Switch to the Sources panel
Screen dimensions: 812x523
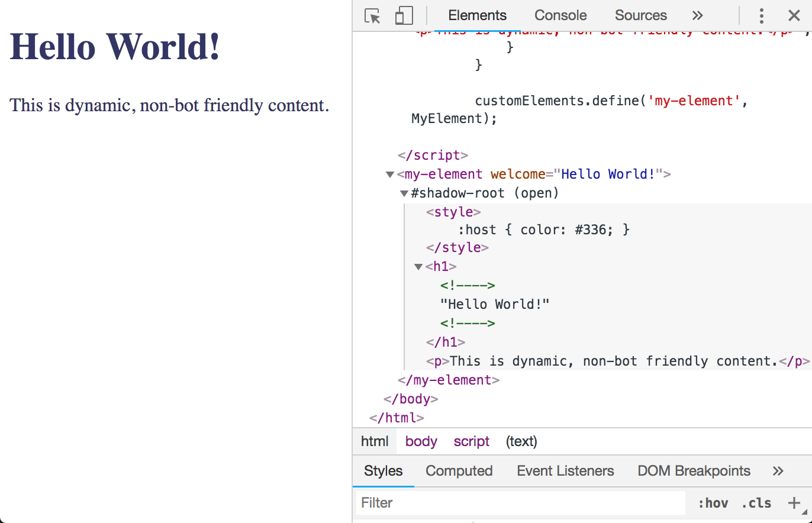coord(640,16)
